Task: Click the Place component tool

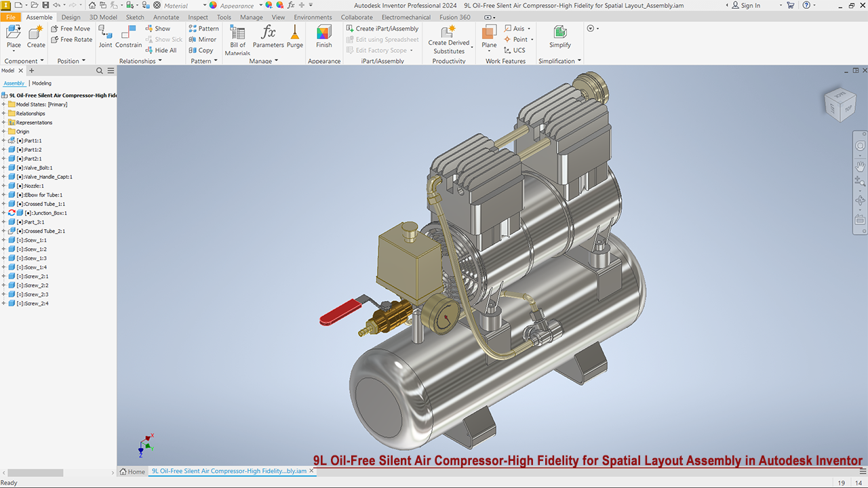Action: tap(14, 37)
